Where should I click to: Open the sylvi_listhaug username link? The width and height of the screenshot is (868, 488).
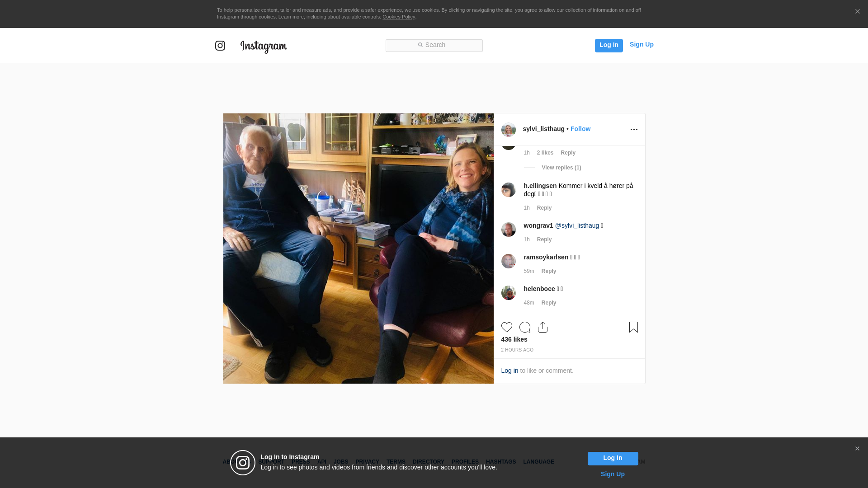543,129
